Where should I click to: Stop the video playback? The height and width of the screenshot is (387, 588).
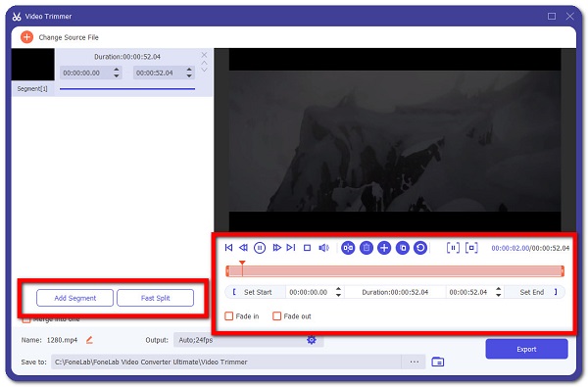pos(307,248)
